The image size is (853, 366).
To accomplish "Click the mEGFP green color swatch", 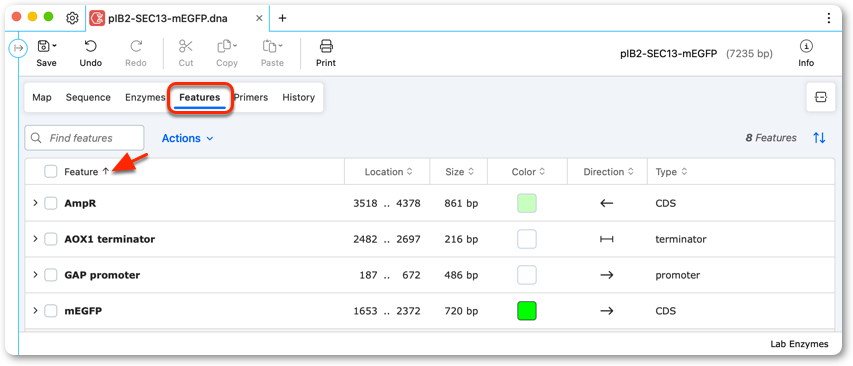I will point(527,311).
